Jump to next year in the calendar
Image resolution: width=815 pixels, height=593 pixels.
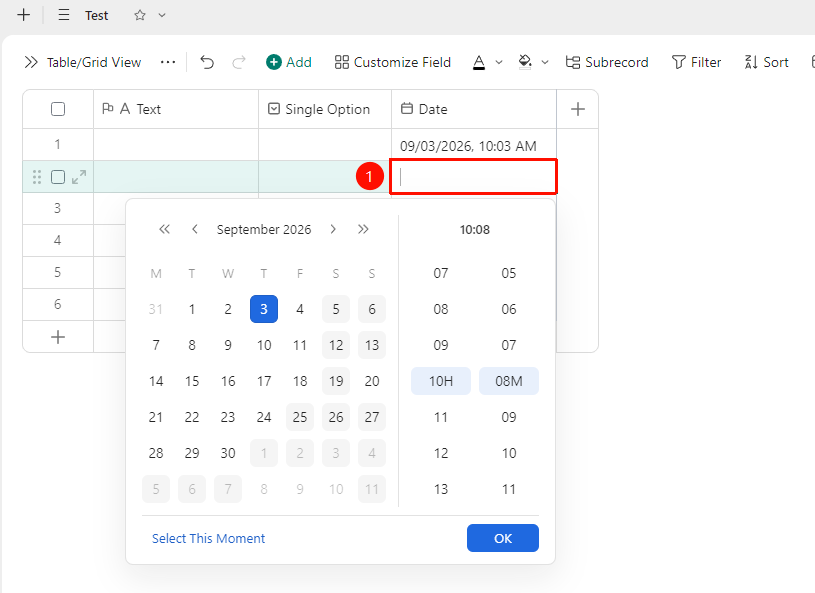pos(363,229)
